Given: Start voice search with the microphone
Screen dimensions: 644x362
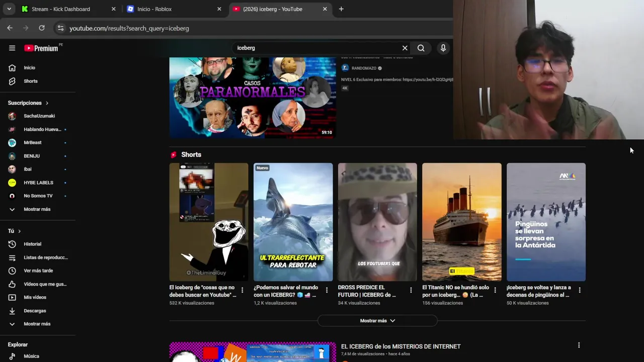Looking at the screenshot, I should [443, 48].
